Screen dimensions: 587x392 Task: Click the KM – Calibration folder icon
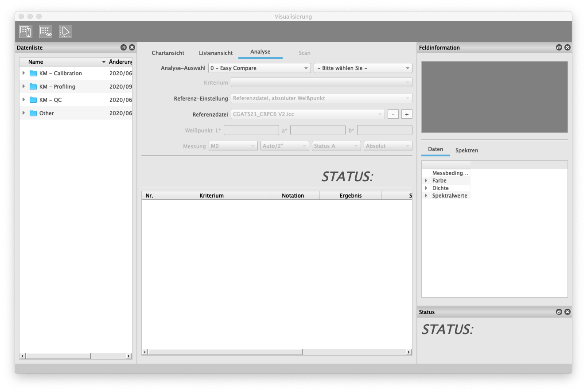click(x=33, y=73)
